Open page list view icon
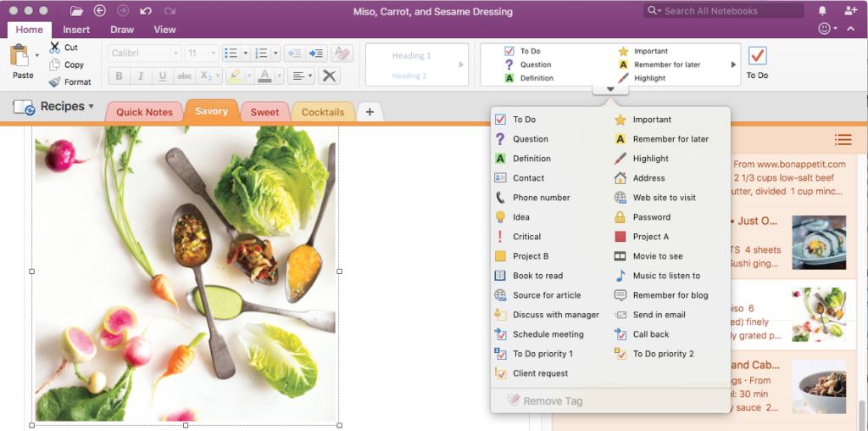The image size is (868, 431). [x=843, y=140]
